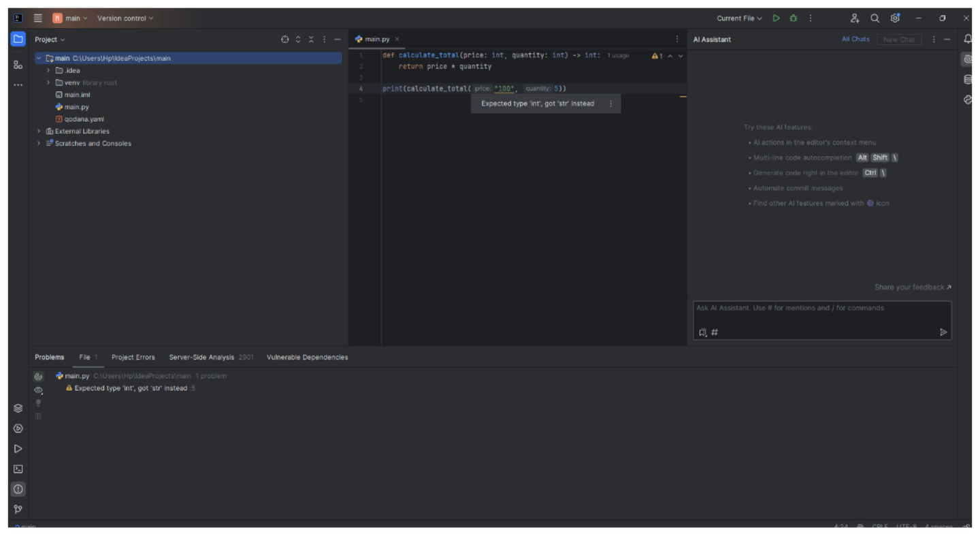Expand the .idea folder
980x536 pixels.
[x=48, y=71]
